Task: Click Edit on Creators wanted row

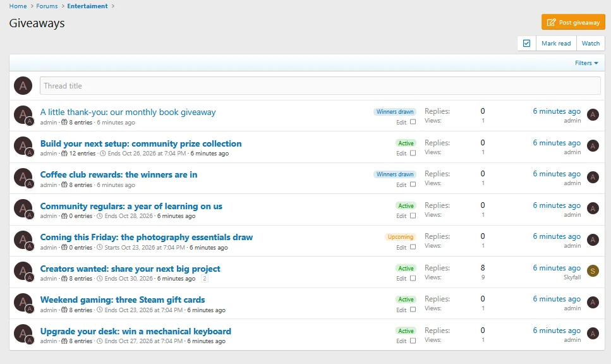Action: tap(401, 279)
